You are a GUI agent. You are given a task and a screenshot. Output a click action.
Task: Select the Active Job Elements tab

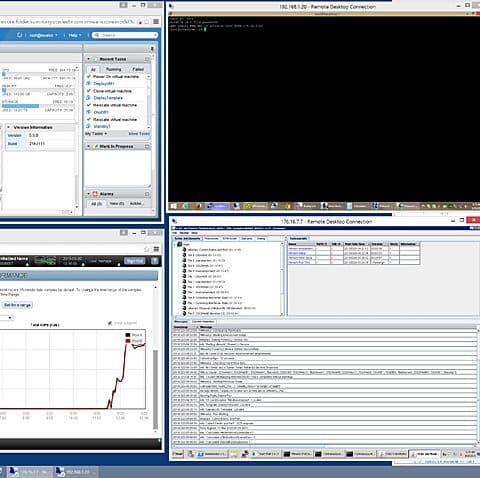188,239
